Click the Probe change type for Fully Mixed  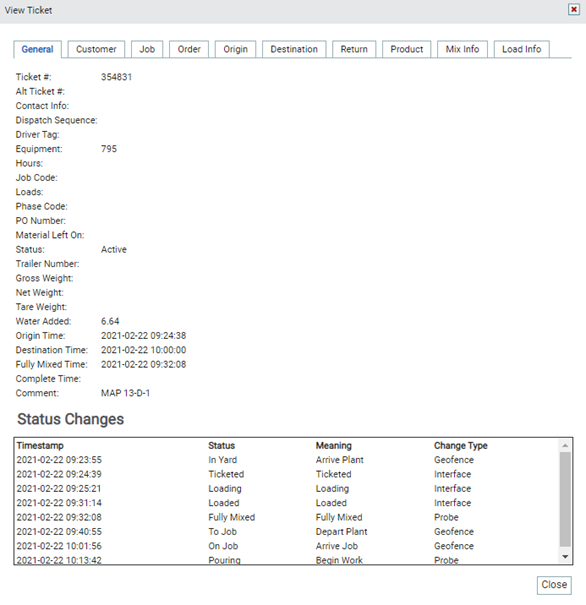(446, 517)
